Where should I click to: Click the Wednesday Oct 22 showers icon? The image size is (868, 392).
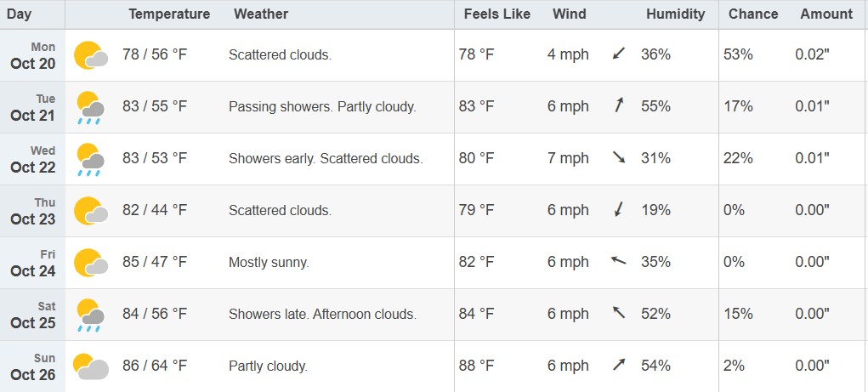point(91,160)
